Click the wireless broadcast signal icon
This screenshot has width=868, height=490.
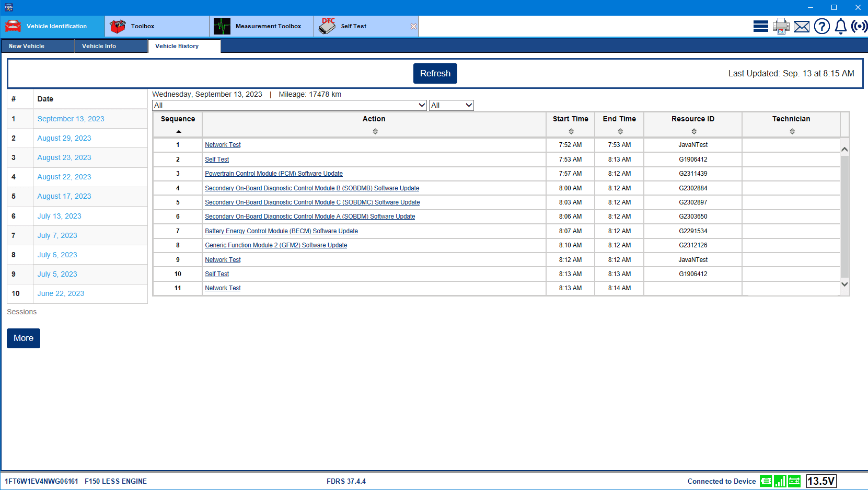859,26
